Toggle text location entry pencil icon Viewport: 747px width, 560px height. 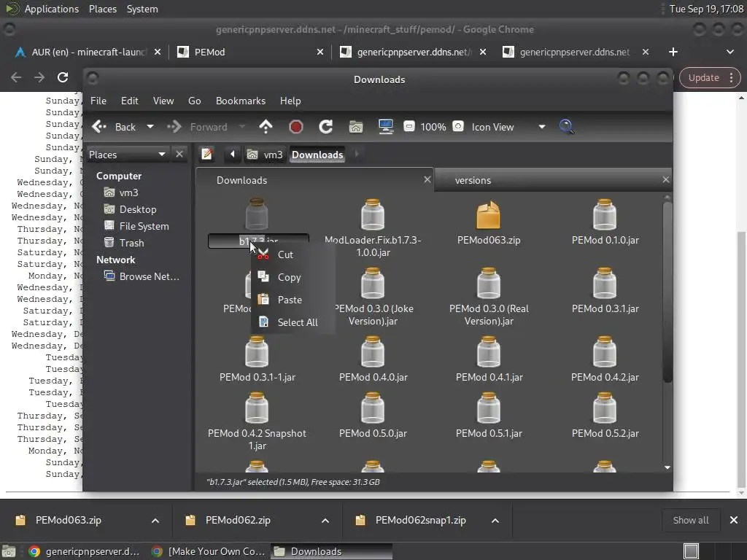tap(206, 155)
